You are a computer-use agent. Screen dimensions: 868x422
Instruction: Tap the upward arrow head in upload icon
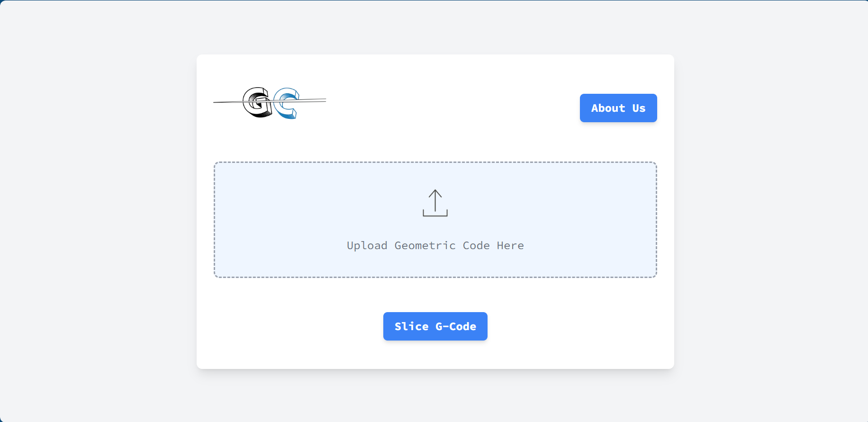[435, 194]
